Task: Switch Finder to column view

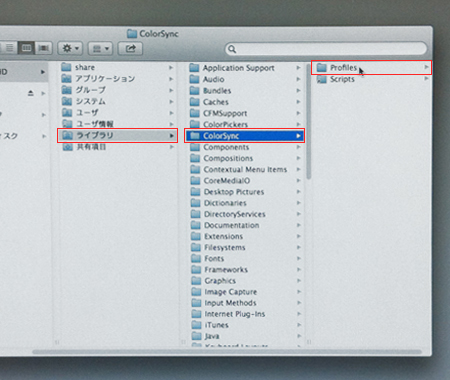Action: pyautogui.click(x=26, y=48)
